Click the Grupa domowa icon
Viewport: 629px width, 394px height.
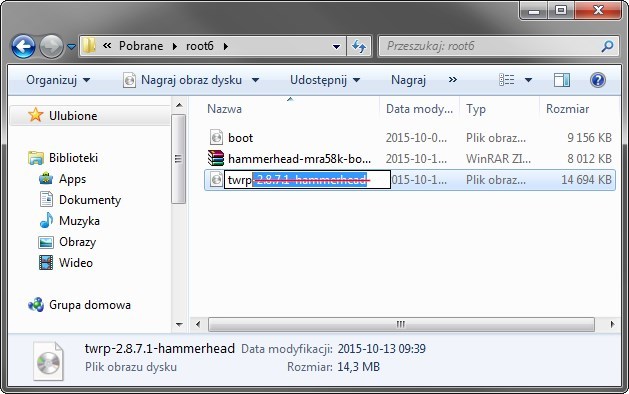pyautogui.click(x=36, y=305)
